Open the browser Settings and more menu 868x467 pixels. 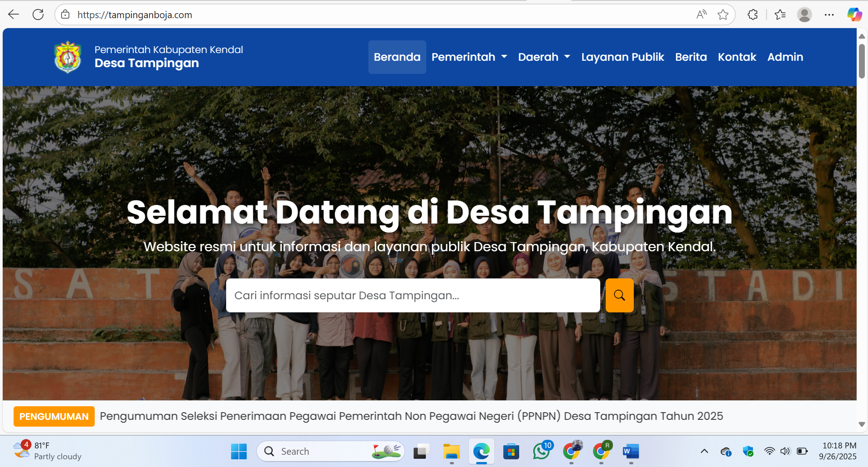click(829, 14)
